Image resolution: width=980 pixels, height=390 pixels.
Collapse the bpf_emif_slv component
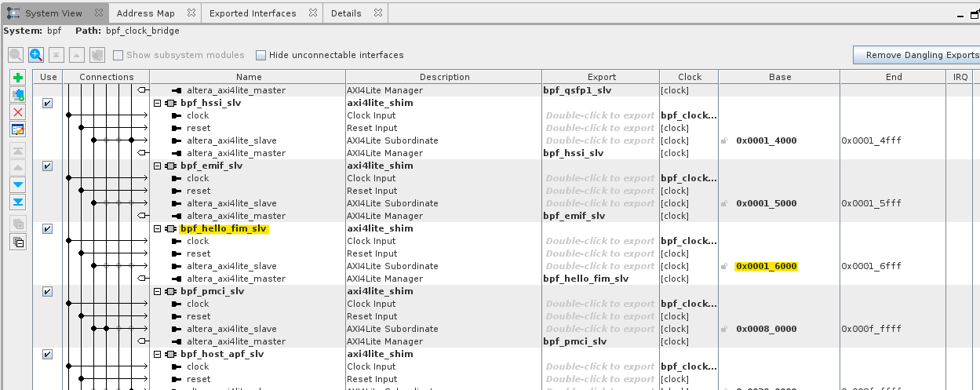pyautogui.click(x=158, y=166)
